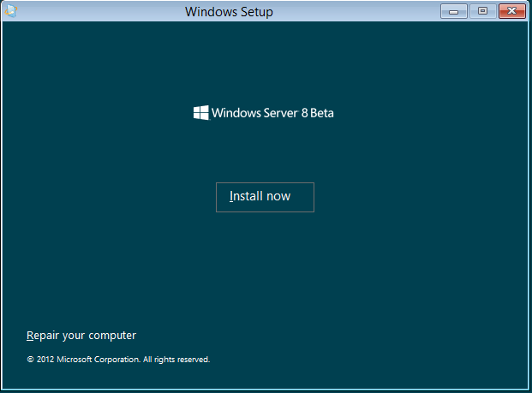Screen dimensions: 532x393
Task: Minimize the Windows Setup window
Action: tap(454, 11)
